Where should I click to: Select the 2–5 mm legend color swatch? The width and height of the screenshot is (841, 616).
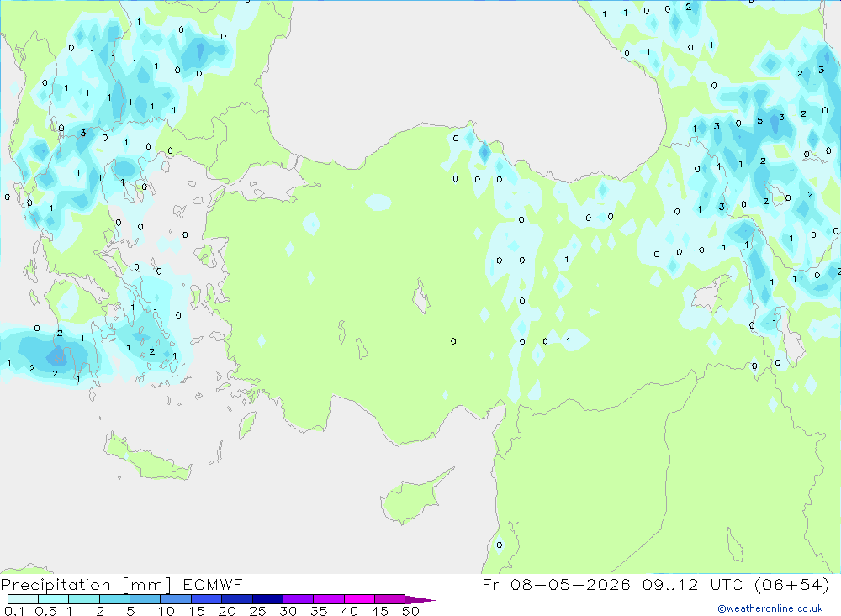114,599
